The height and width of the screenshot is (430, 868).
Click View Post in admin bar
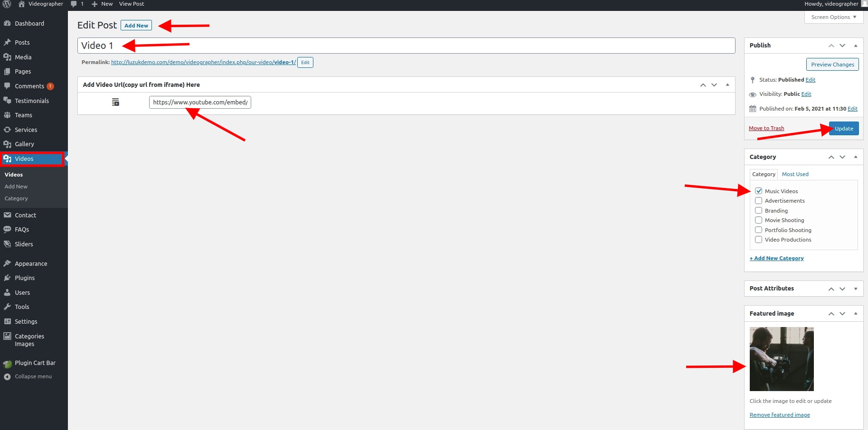point(132,4)
